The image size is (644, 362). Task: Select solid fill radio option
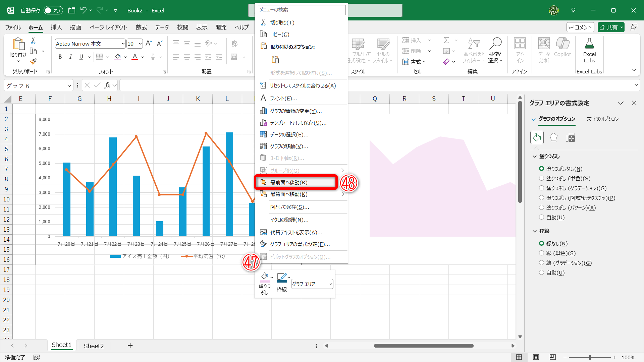click(541, 178)
